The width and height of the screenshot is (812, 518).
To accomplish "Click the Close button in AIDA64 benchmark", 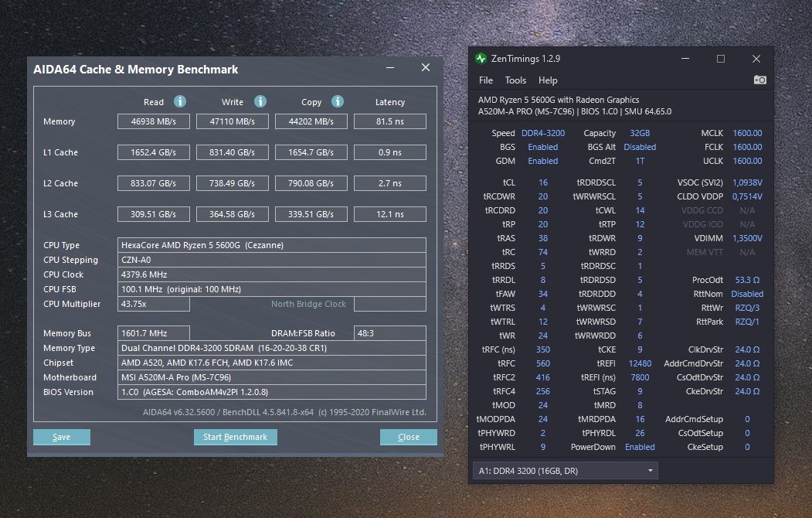I will pyautogui.click(x=408, y=437).
